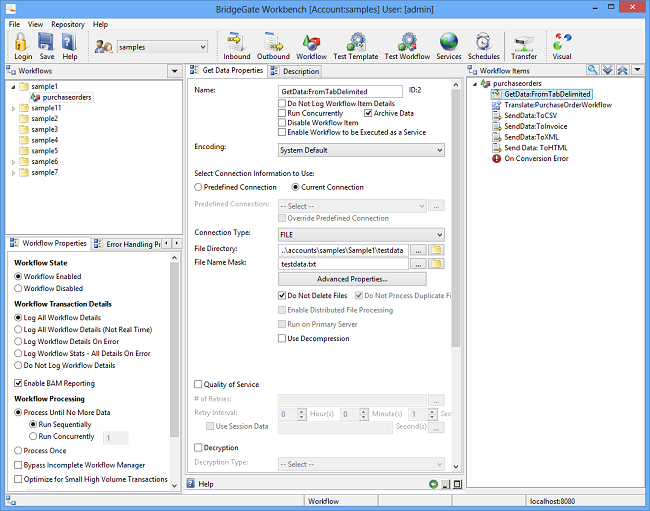Open the Help toolbar icon
Screen dimensions: 650x511
(69, 42)
